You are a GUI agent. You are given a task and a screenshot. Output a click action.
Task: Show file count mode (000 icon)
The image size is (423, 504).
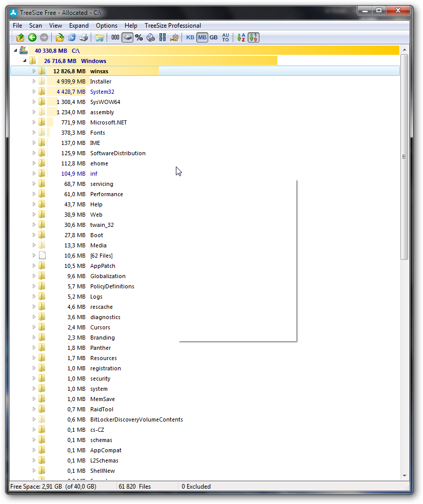[x=115, y=37]
